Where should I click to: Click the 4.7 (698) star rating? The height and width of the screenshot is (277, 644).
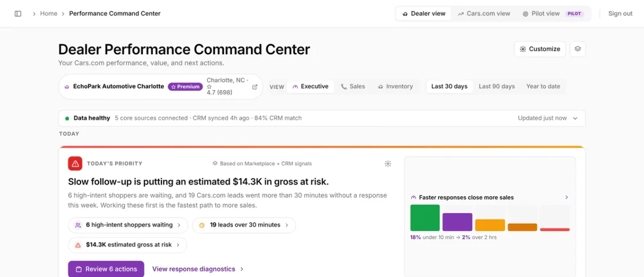pos(220,93)
